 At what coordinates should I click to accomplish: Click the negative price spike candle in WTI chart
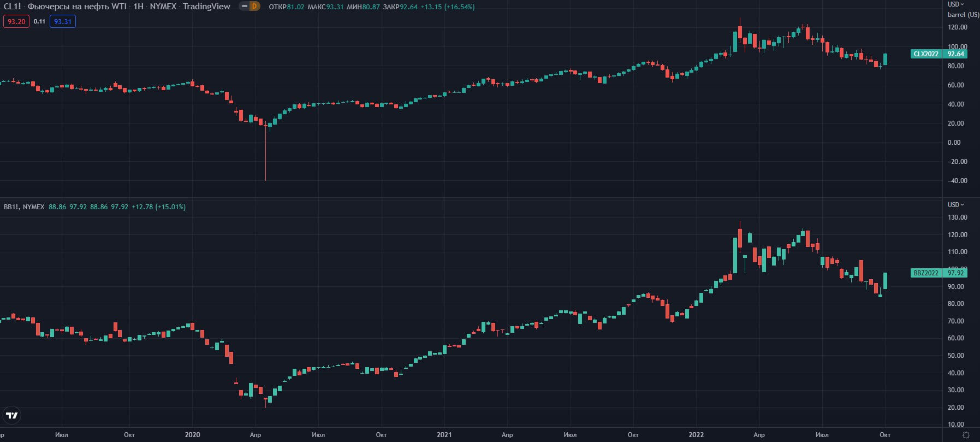pos(265,152)
